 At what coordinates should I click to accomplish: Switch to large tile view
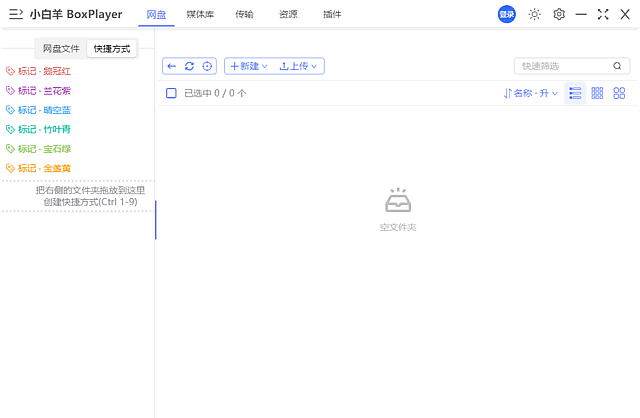pyautogui.click(x=619, y=93)
